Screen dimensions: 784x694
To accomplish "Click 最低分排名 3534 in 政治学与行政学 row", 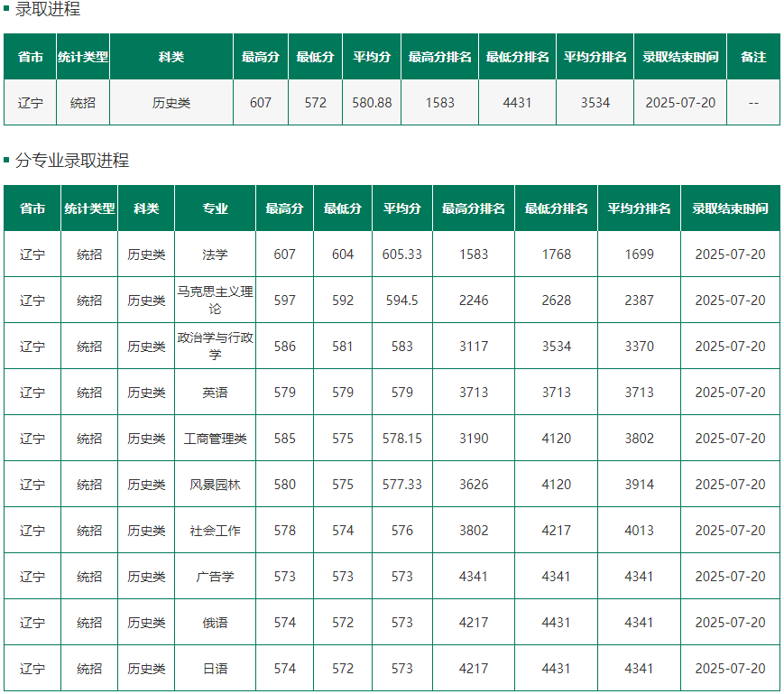I will click(556, 347).
